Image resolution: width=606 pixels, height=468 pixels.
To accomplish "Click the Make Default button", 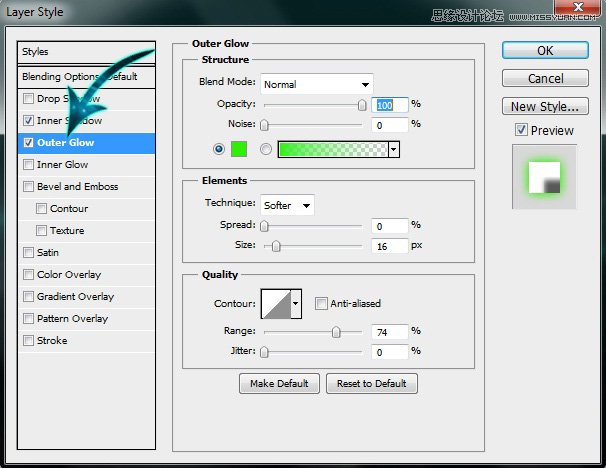I will click(279, 383).
